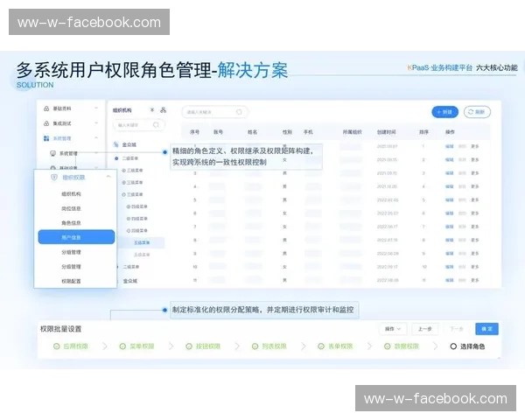This screenshot has height=420, width=525.
Task: Click the shield icon next to 组织权限
Action: [x=54, y=177]
